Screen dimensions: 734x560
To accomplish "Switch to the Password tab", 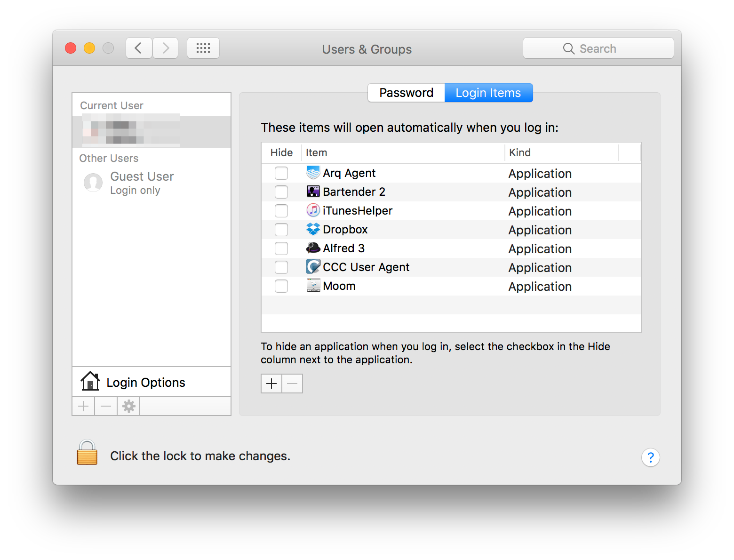I will coord(406,93).
